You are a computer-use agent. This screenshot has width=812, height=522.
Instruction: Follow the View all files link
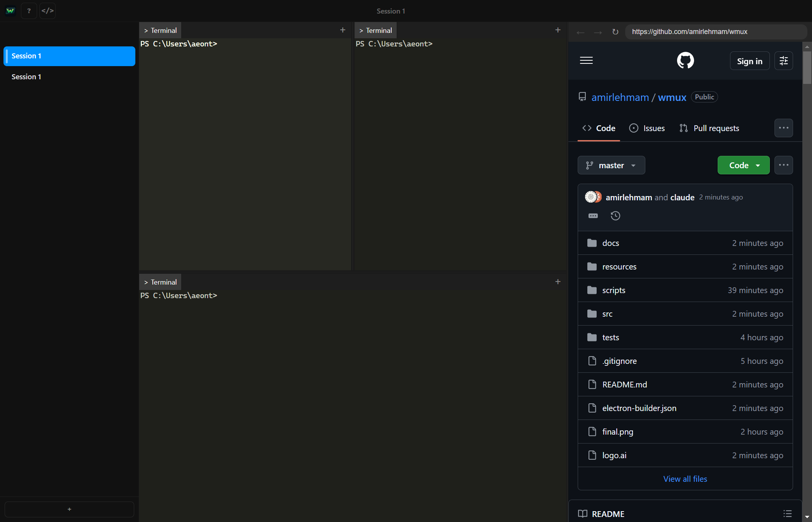tap(685, 479)
